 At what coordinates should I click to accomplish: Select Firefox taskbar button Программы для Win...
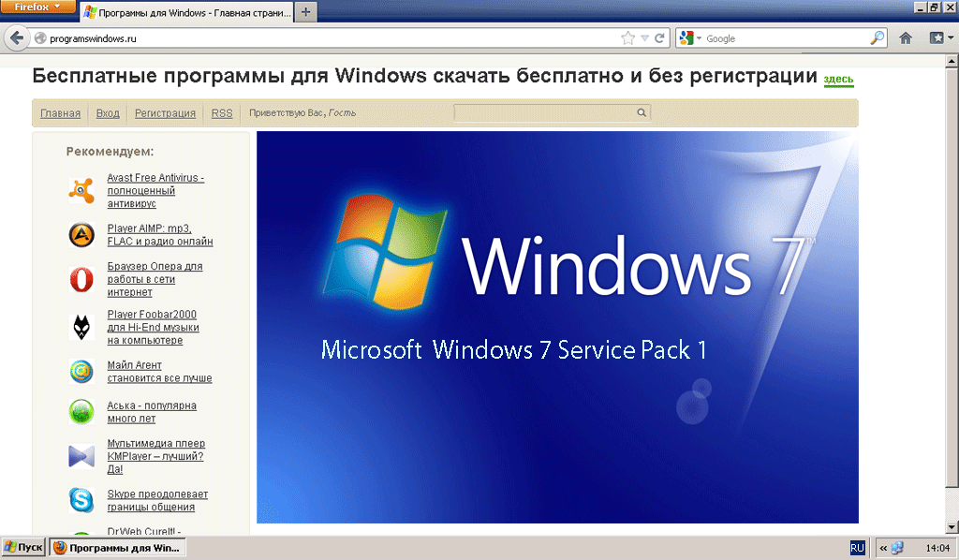[x=117, y=548]
